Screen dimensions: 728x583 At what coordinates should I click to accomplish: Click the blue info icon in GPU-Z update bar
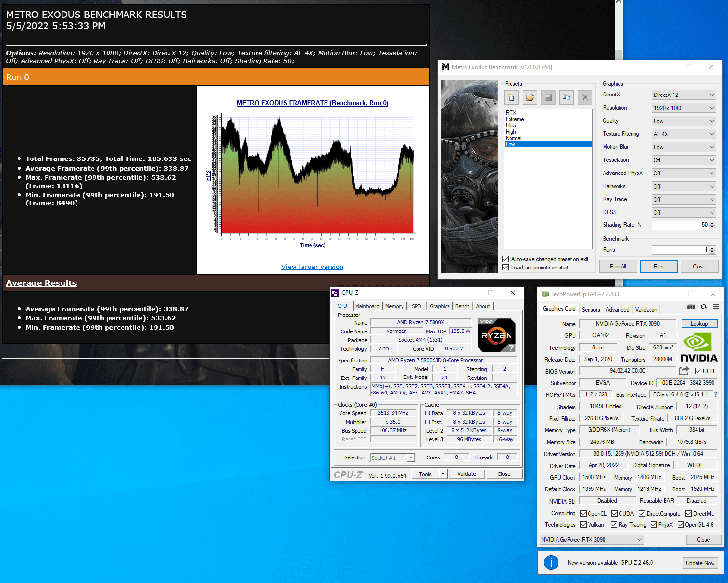551,563
